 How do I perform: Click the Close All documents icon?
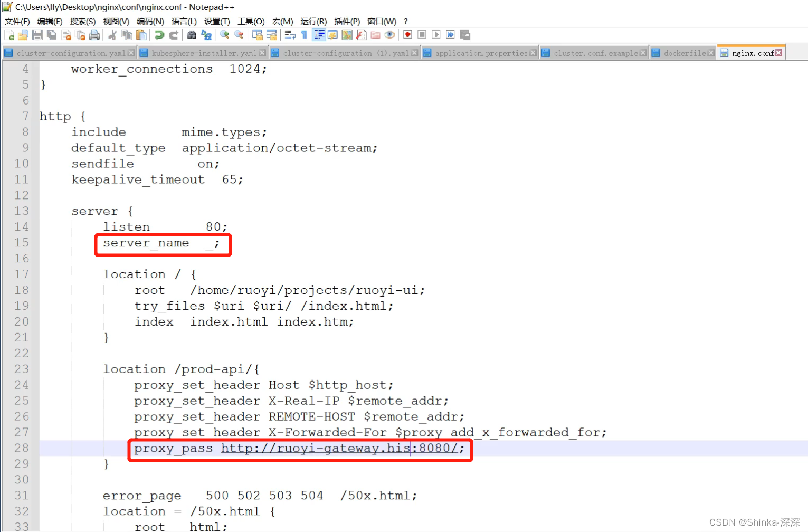(x=80, y=35)
